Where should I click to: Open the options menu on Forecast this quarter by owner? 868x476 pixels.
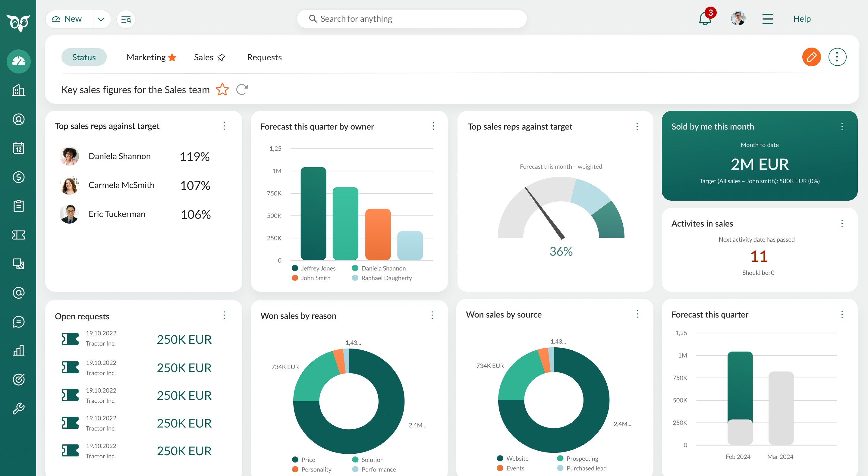(433, 126)
